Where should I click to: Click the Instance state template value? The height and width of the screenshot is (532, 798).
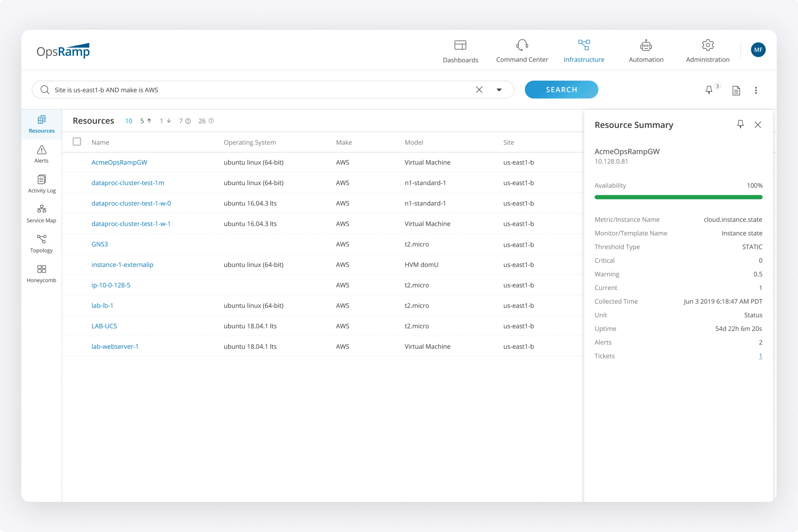tap(742, 233)
